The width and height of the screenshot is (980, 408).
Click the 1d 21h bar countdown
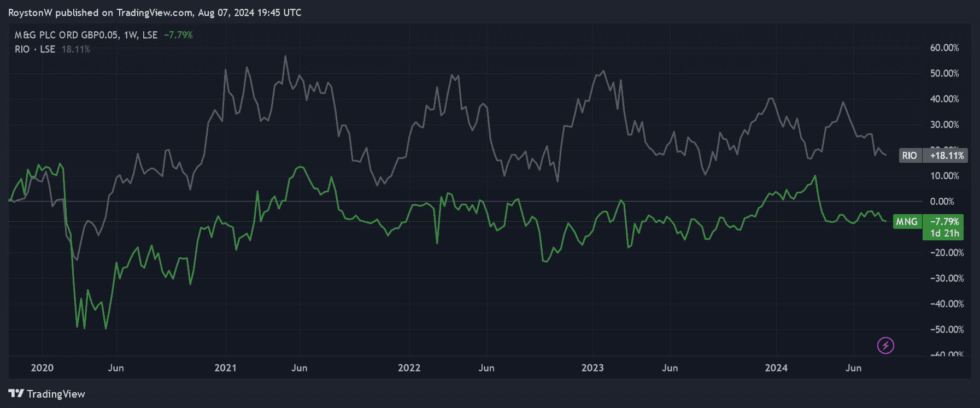pyautogui.click(x=944, y=233)
